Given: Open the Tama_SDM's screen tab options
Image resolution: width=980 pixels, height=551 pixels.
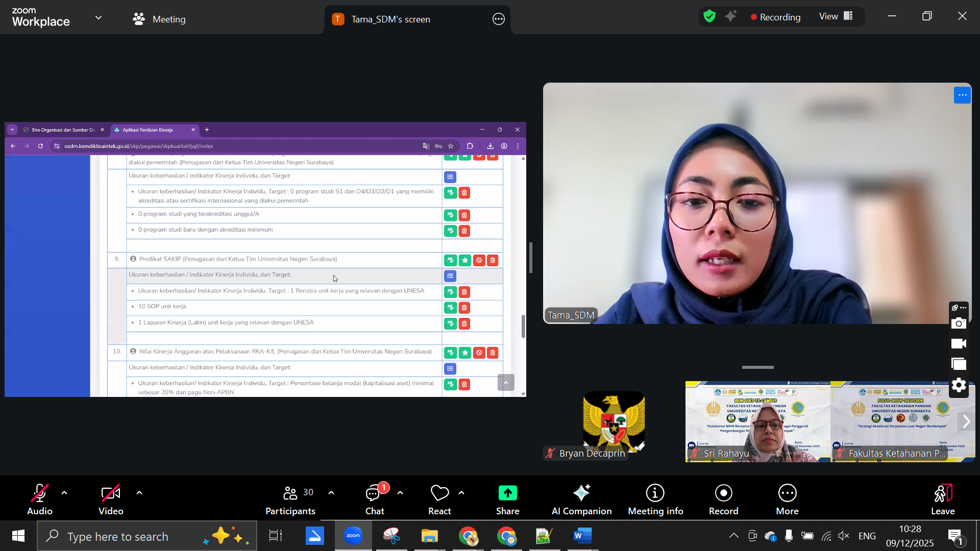Looking at the screenshot, I should pyautogui.click(x=498, y=19).
